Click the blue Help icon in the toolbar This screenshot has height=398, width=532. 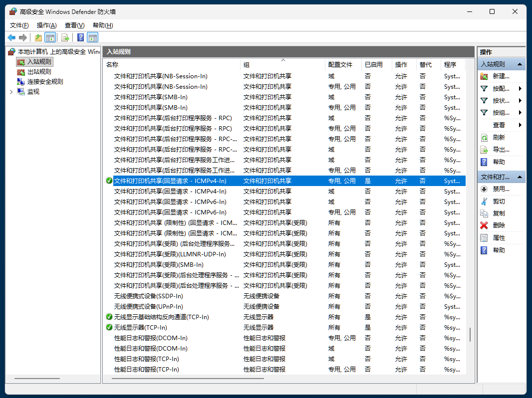[80, 37]
